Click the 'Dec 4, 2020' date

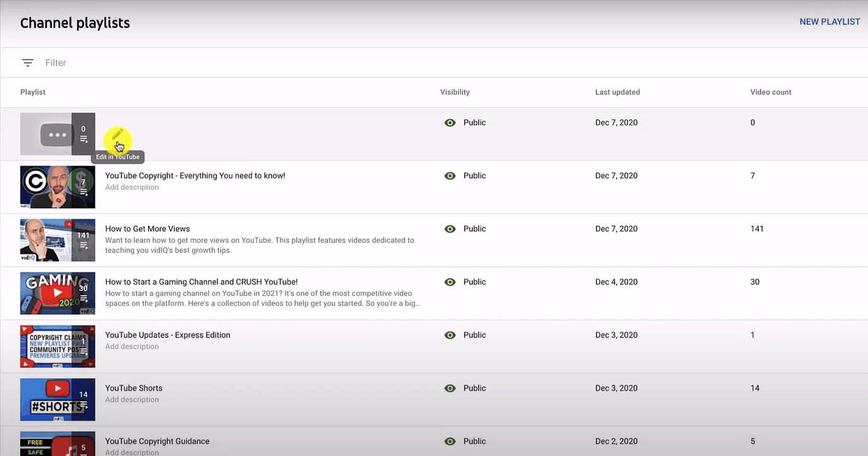[617, 282]
